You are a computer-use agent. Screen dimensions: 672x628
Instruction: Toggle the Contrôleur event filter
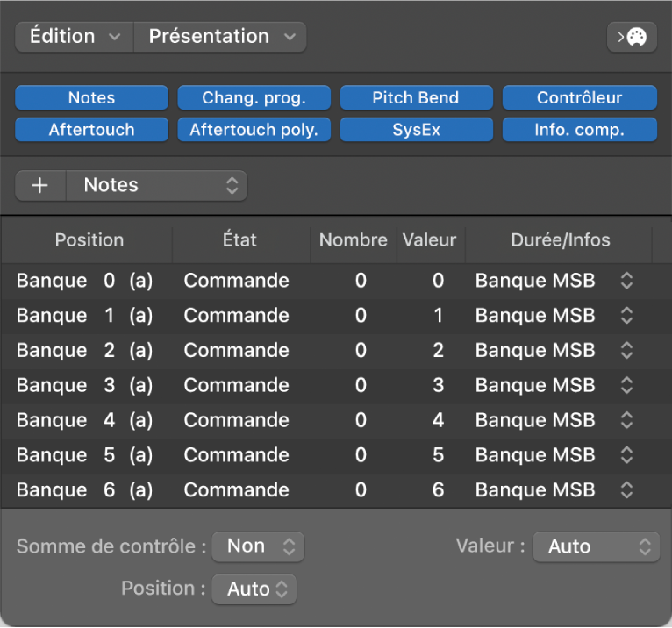pyautogui.click(x=579, y=98)
